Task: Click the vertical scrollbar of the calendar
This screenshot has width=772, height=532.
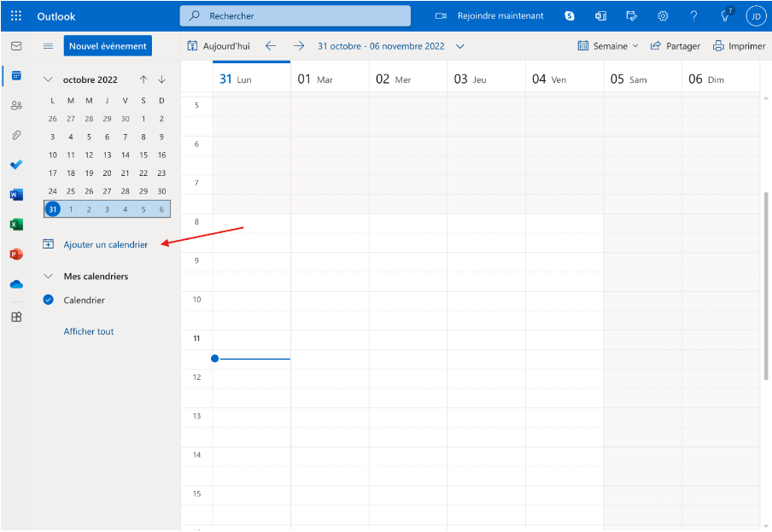Action: point(766,286)
